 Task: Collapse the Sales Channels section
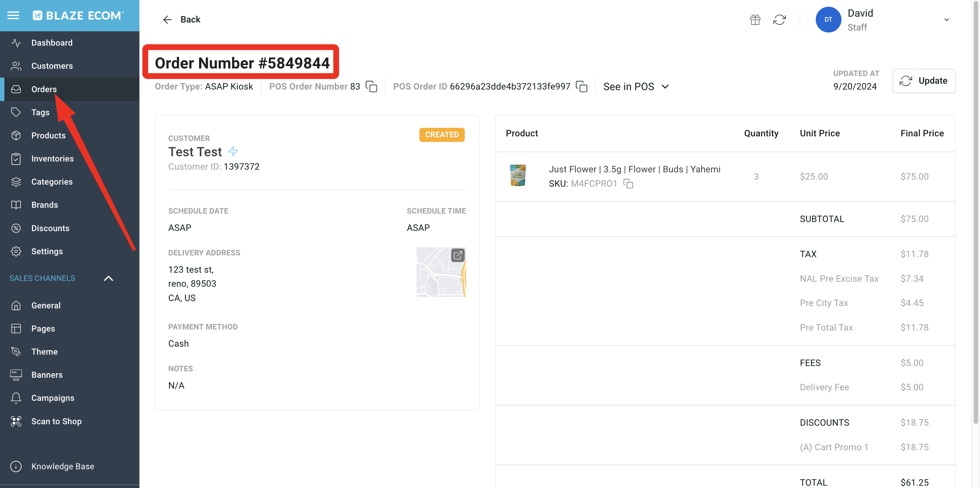click(x=108, y=278)
